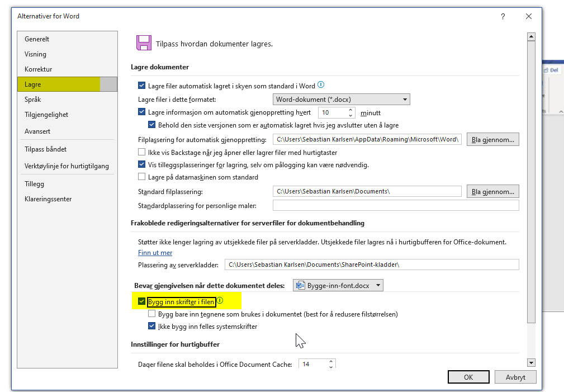Click info icon next to Bygg inn skrifter
564x392 pixels.
[x=220, y=300]
